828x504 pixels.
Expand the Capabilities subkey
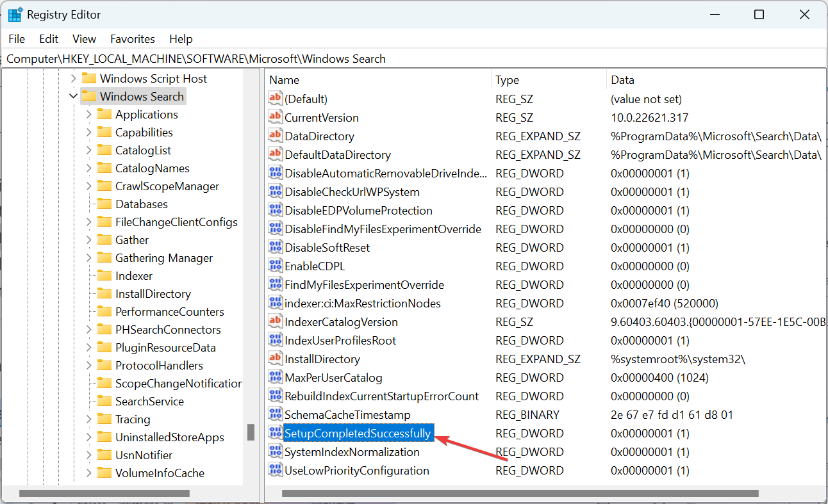click(88, 132)
